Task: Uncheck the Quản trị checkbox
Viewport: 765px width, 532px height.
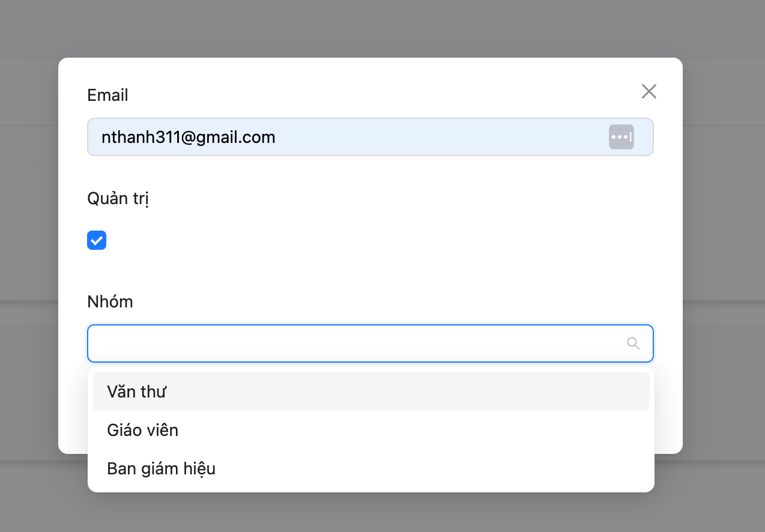Action: click(x=97, y=240)
